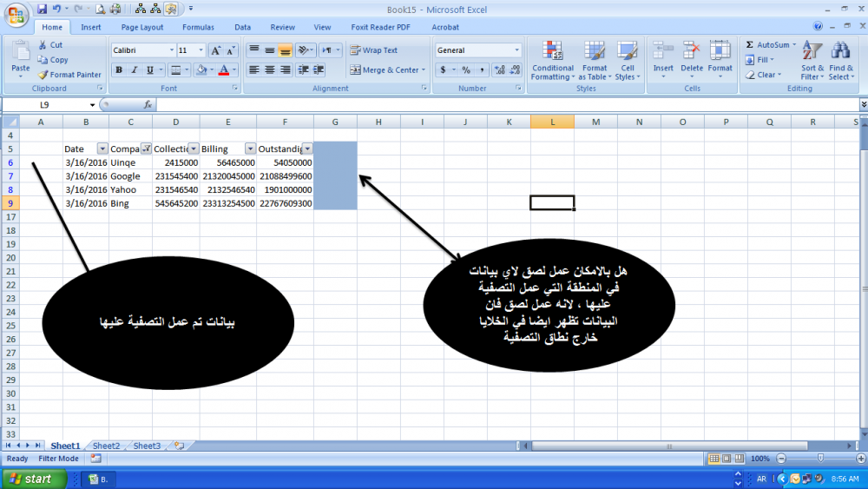The width and height of the screenshot is (868, 489).
Task: Click the Clear button in Editing
Action: (763, 75)
